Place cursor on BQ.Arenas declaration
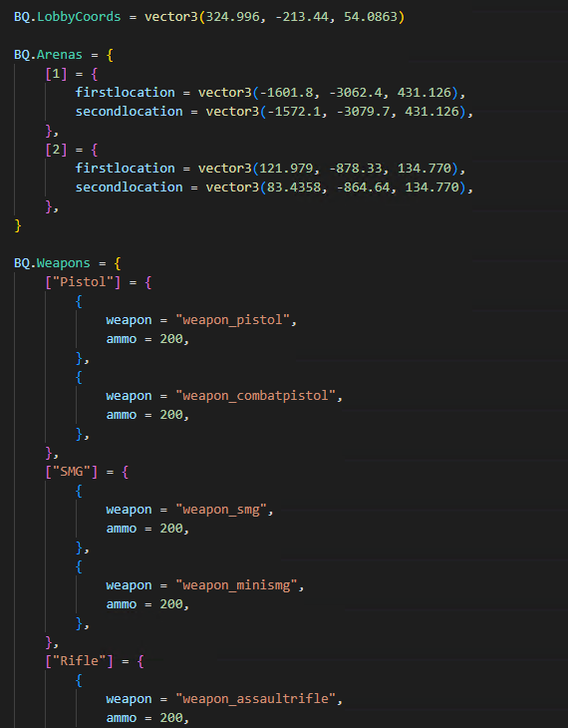Viewport: 568px width, 728px height. coord(48,55)
